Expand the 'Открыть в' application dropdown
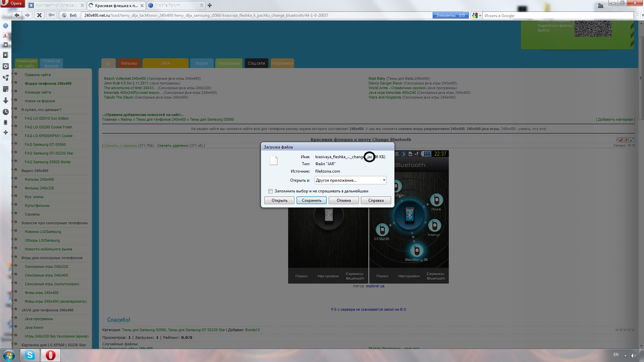 tap(384, 180)
